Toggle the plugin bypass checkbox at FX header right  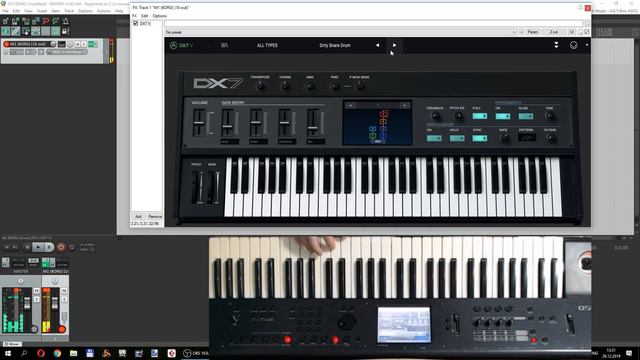[587, 32]
